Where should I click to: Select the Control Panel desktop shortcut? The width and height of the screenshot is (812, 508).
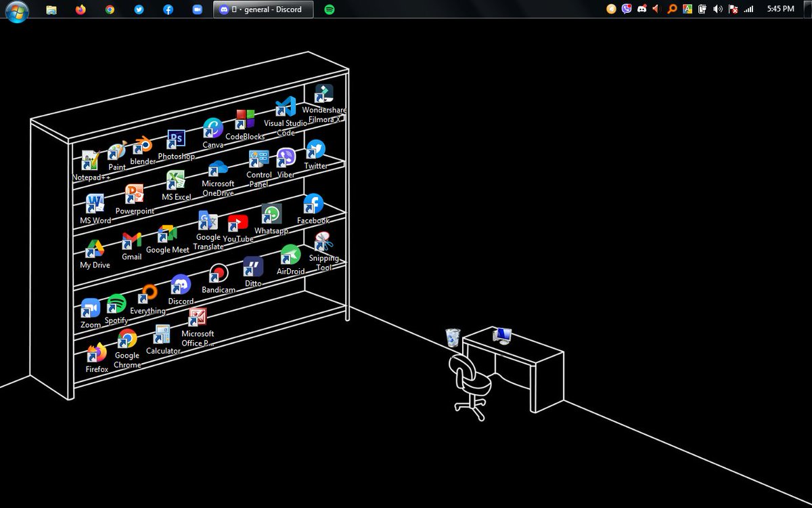click(258, 168)
